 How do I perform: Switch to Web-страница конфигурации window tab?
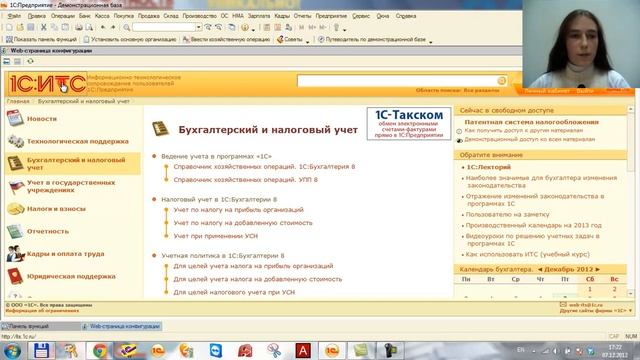point(121,326)
